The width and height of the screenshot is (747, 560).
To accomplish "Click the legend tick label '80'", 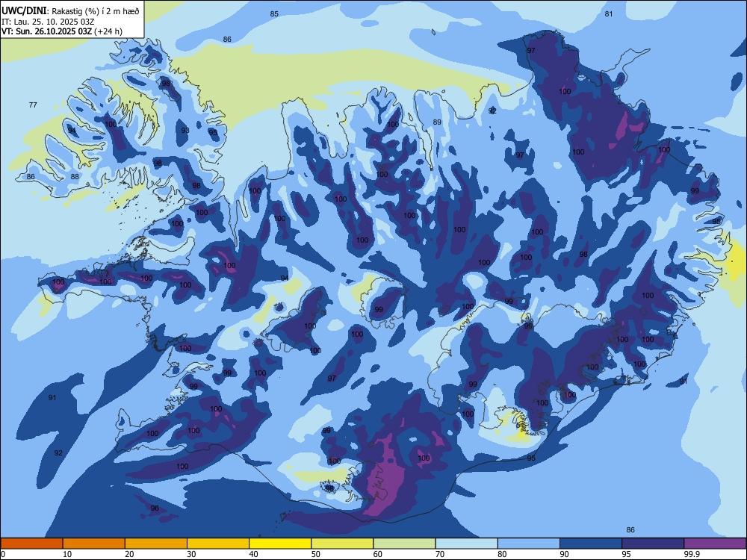I will coord(502,554).
